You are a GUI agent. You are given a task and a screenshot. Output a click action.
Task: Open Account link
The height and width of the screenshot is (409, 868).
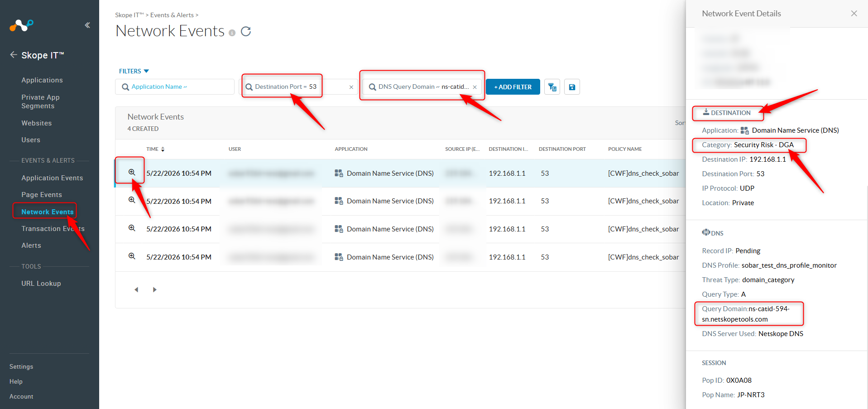click(21, 396)
